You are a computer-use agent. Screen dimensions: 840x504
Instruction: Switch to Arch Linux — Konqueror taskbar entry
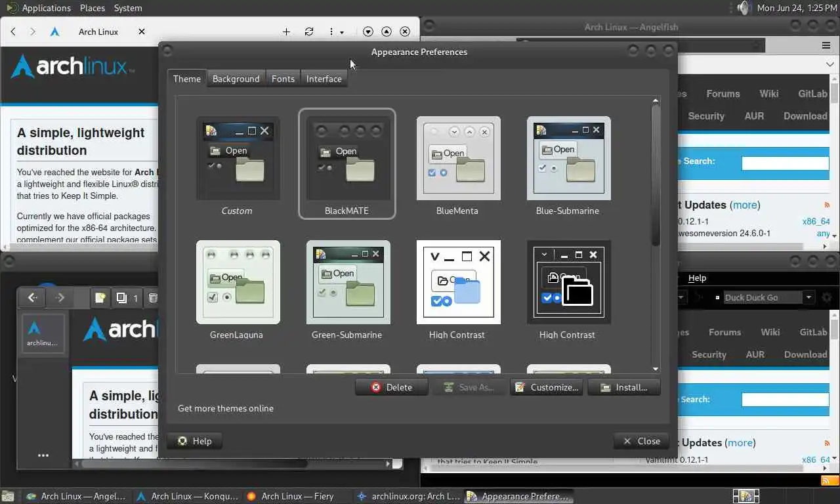(187, 497)
